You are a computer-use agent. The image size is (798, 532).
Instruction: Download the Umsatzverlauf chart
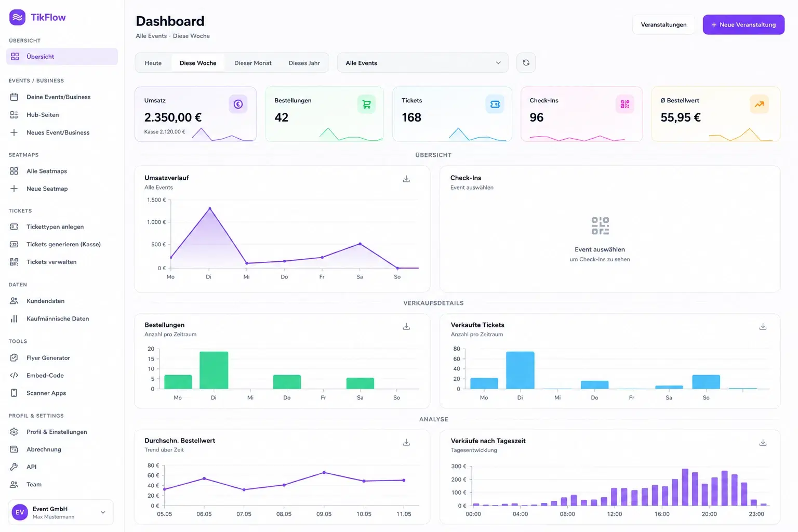tap(406, 179)
